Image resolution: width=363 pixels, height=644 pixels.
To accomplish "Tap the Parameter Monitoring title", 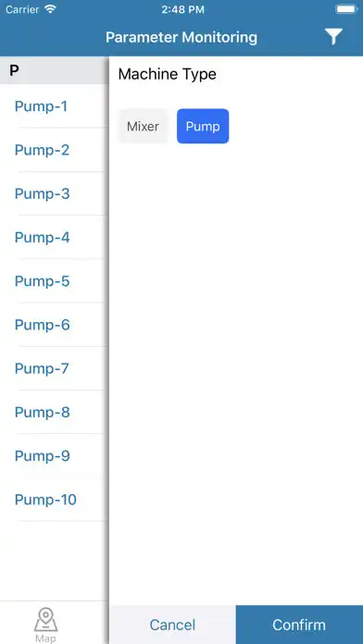I will point(181,37).
